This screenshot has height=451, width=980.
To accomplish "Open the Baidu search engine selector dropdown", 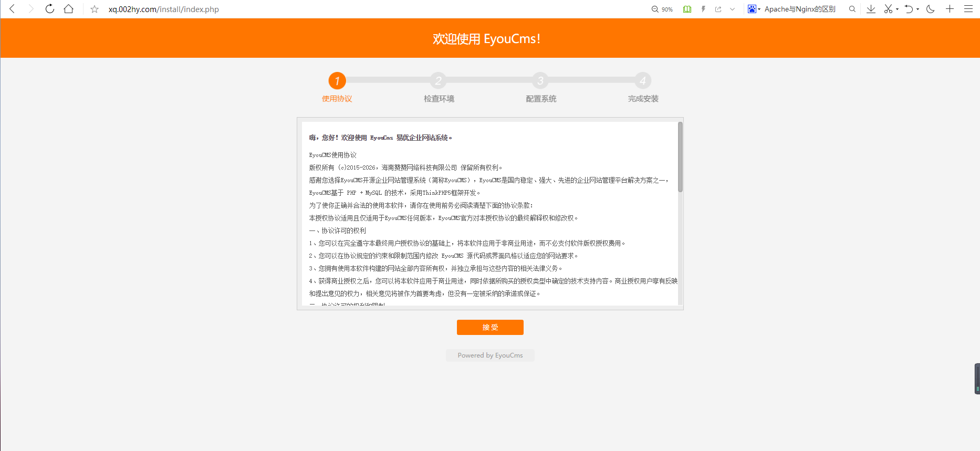I will tap(754, 9).
